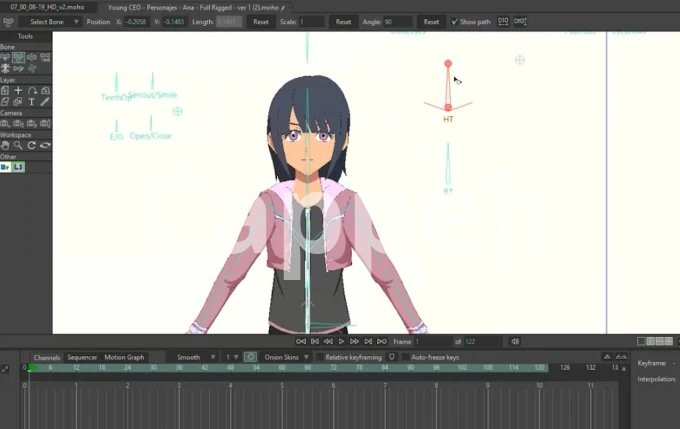The image size is (680, 429).
Task: Toggle Auto-freeze keys checkbox
Action: coord(405,357)
